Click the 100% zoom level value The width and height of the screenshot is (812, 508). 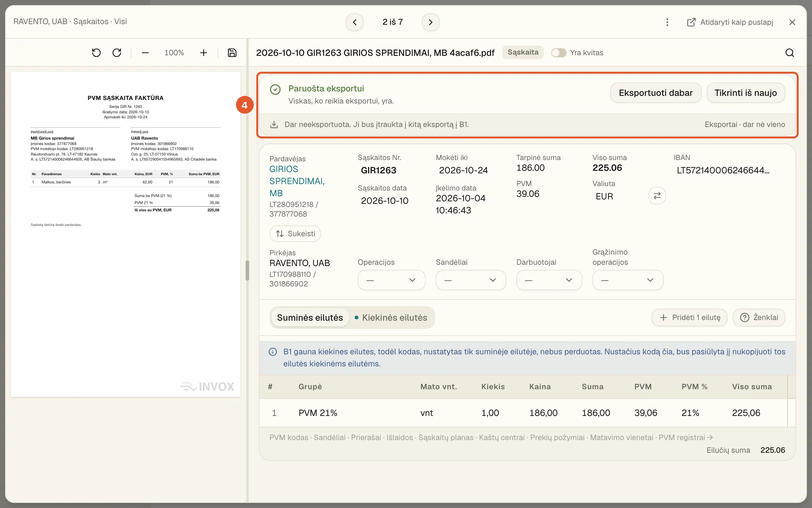tap(174, 53)
